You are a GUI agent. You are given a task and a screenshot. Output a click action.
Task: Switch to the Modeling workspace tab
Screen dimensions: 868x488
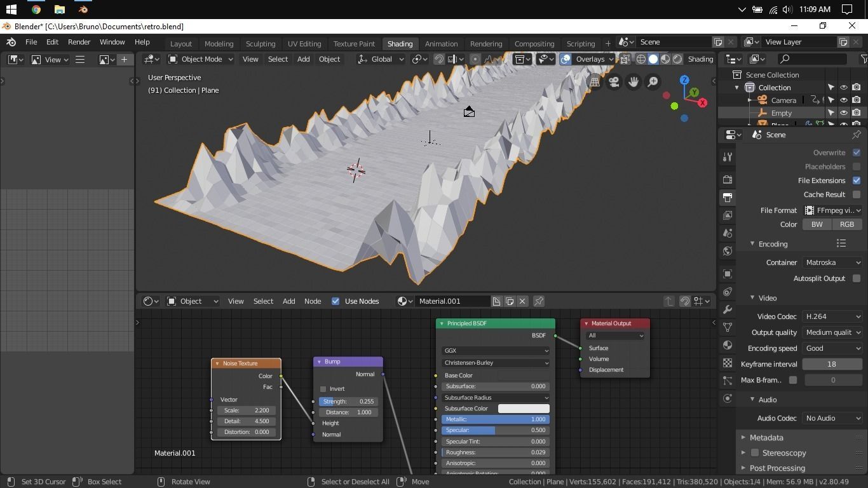(x=219, y=44)
